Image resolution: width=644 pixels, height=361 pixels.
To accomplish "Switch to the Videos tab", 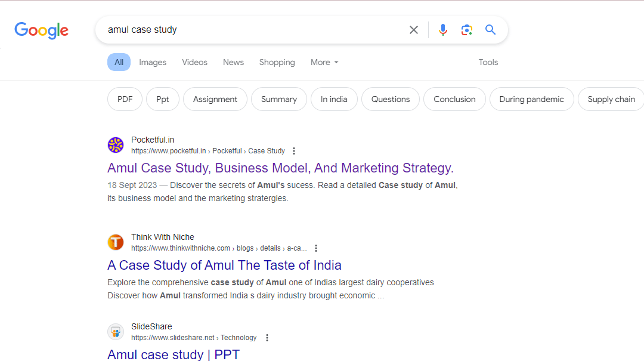I will coord(194,62).
